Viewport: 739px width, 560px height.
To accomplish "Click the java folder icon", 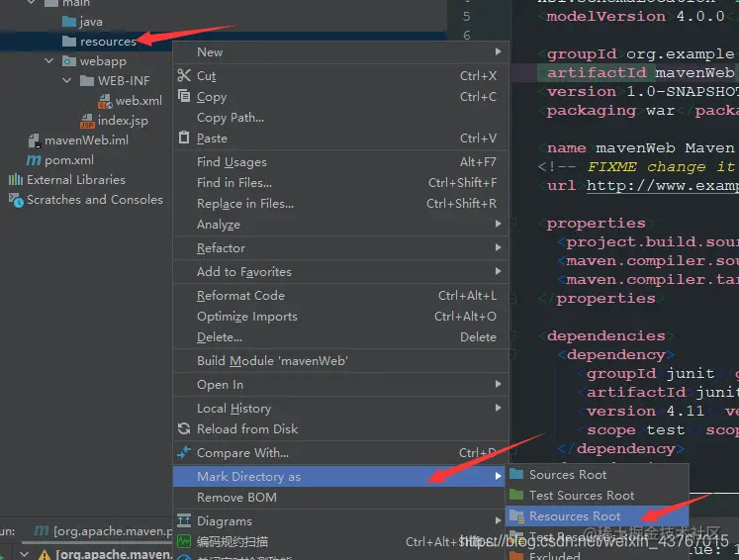I will [x=69, y=22].
